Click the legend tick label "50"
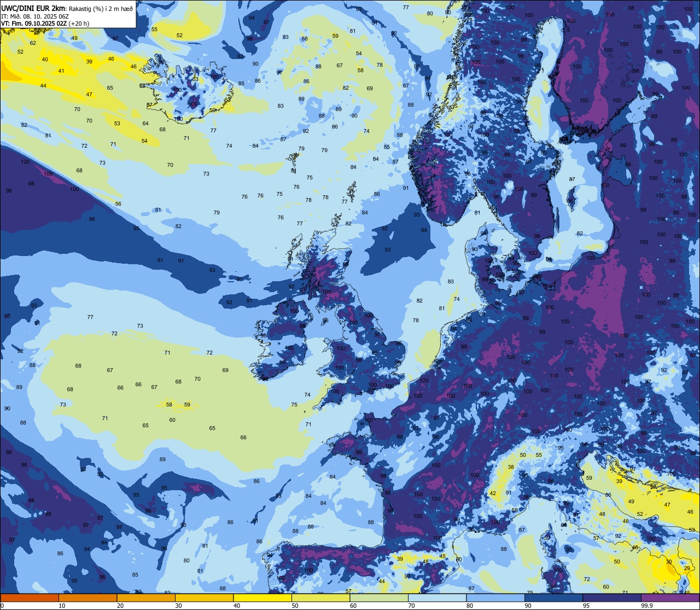 [x=295, y=606]
